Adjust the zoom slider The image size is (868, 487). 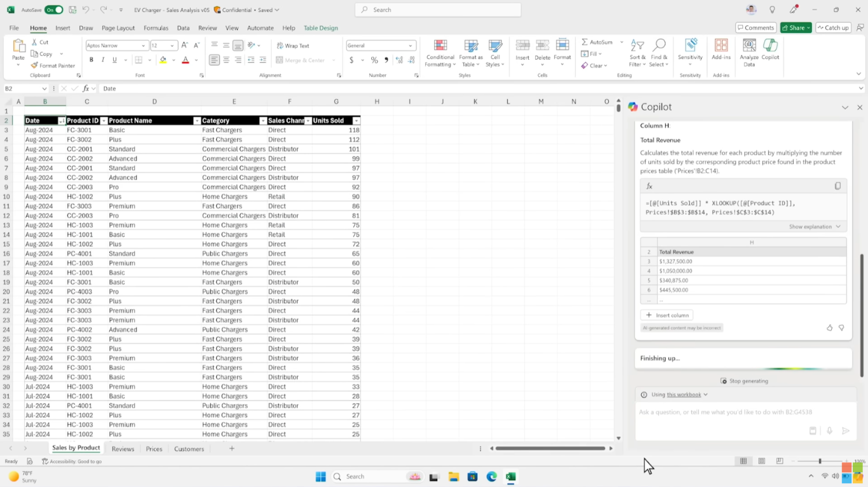(820, 461)
